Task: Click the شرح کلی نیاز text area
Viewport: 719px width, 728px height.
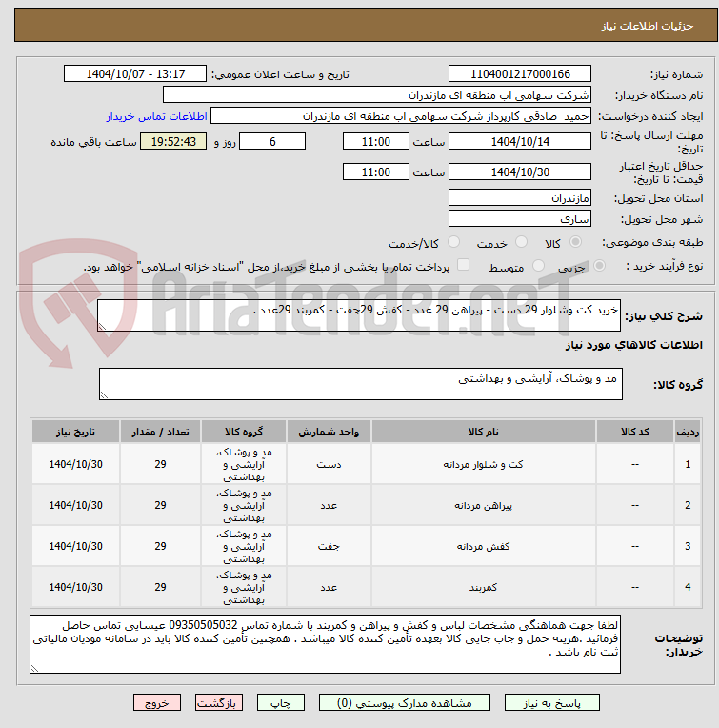Action: click(359, 315)
